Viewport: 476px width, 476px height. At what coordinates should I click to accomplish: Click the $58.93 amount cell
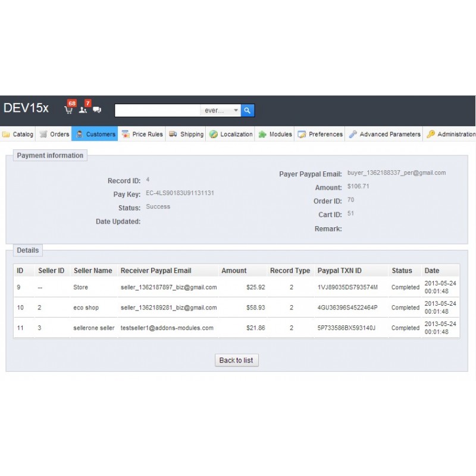pyautogui.click(x=256, y=308)
